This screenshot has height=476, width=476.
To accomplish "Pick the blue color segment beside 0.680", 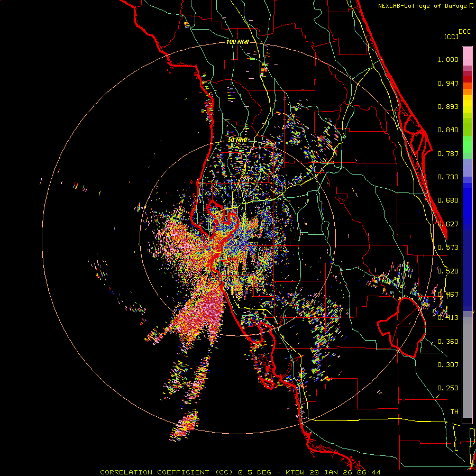I will [x=467, y=204].
